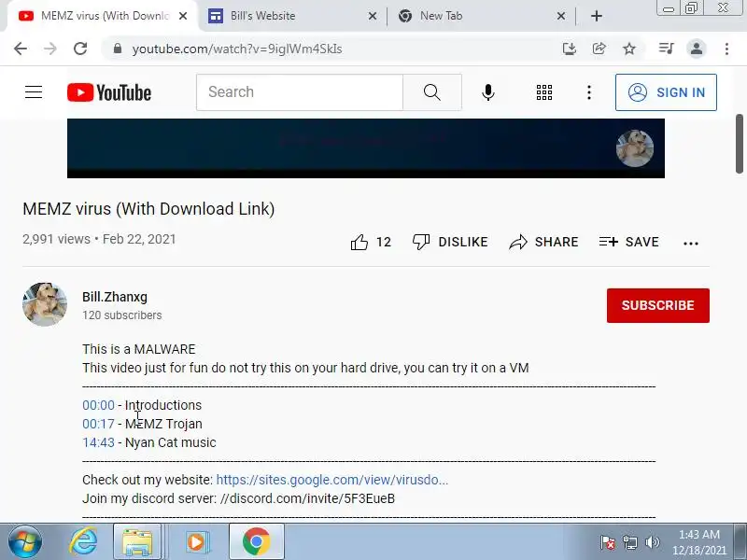Screen dimensions: 747x560
Task: Open Windows Explorer from taskbar
Action: (137, 542)
